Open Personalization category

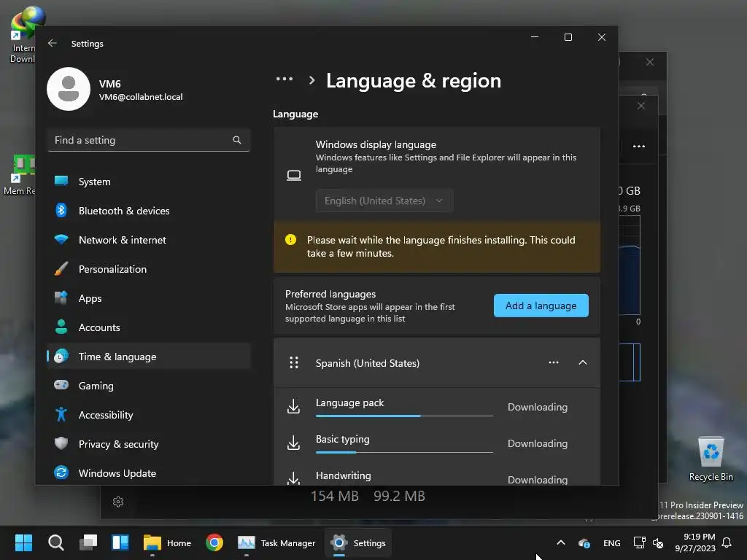[149, 269]
